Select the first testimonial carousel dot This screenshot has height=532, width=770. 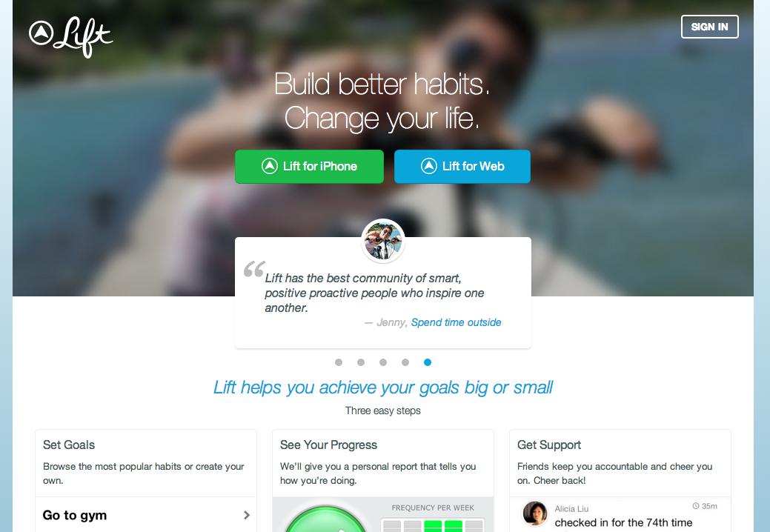point(339,362)
